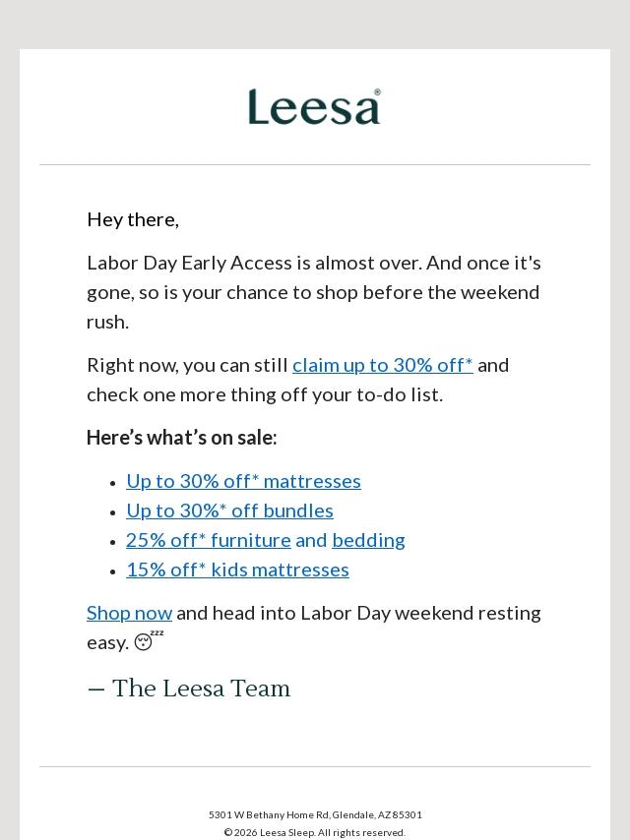Click the bullet dot beside the mattresses link
This screenshot has height=840, width=630.
[x=112, y=483]
